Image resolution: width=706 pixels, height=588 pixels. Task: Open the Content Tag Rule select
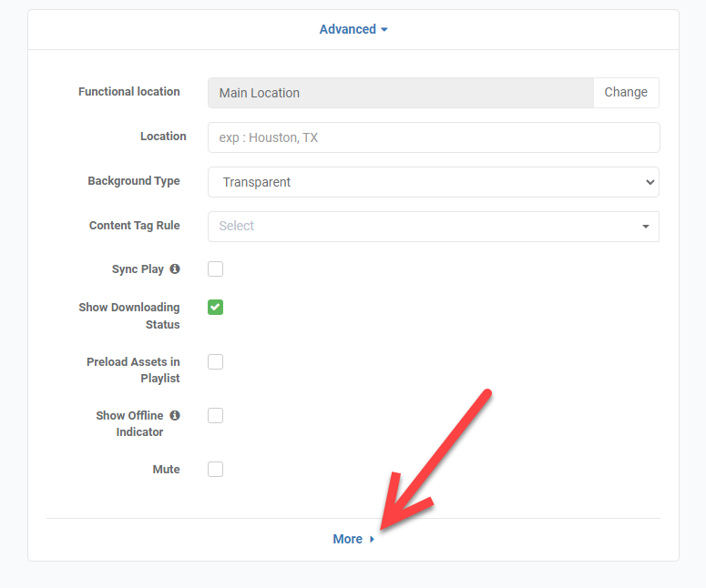coord(434,227)
